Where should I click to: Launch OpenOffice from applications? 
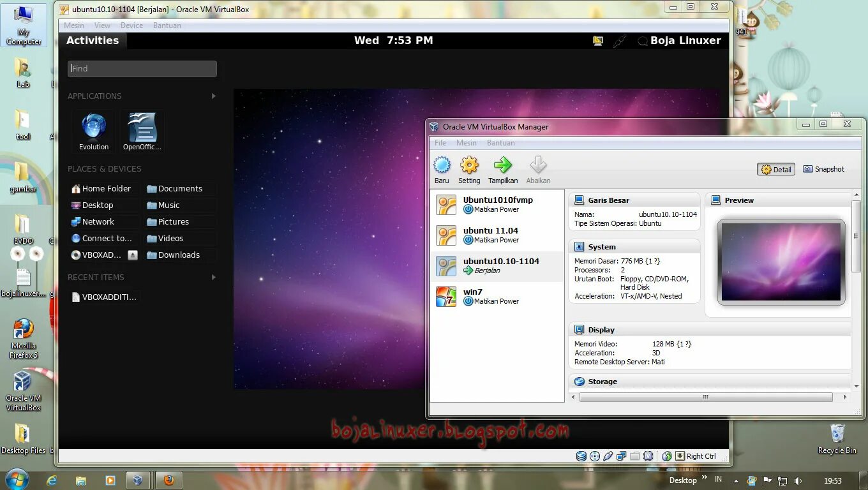[142, 132]
